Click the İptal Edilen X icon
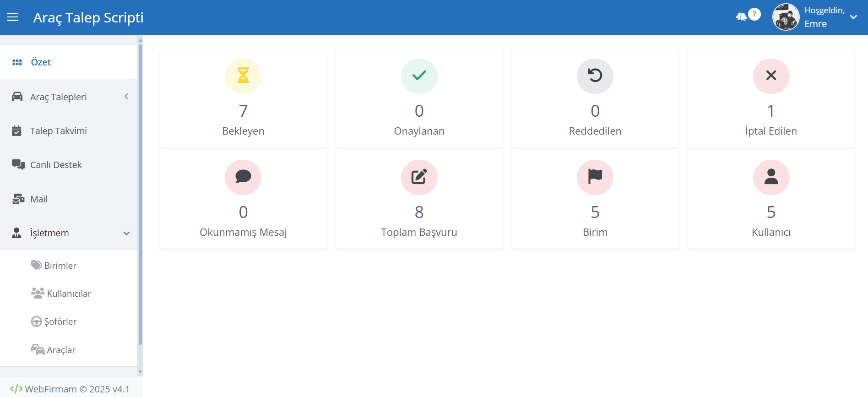 [x=771, y=76]
